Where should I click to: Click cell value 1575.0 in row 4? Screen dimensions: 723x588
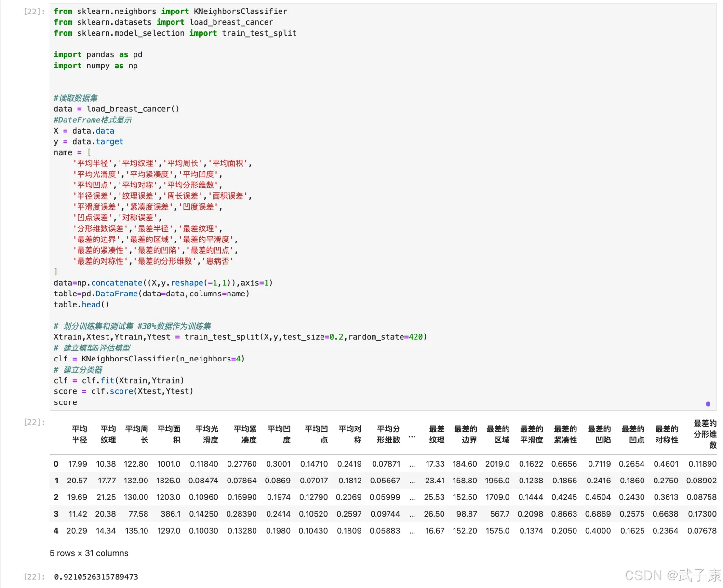coord(497,531)
